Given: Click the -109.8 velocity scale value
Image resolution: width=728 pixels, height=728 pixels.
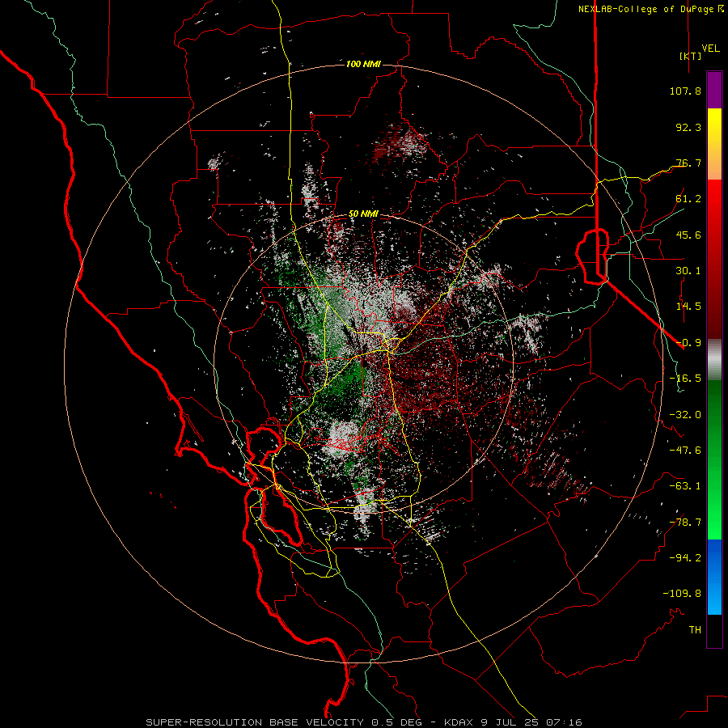Looking at the screenshot, I should [x=682, y=594].
